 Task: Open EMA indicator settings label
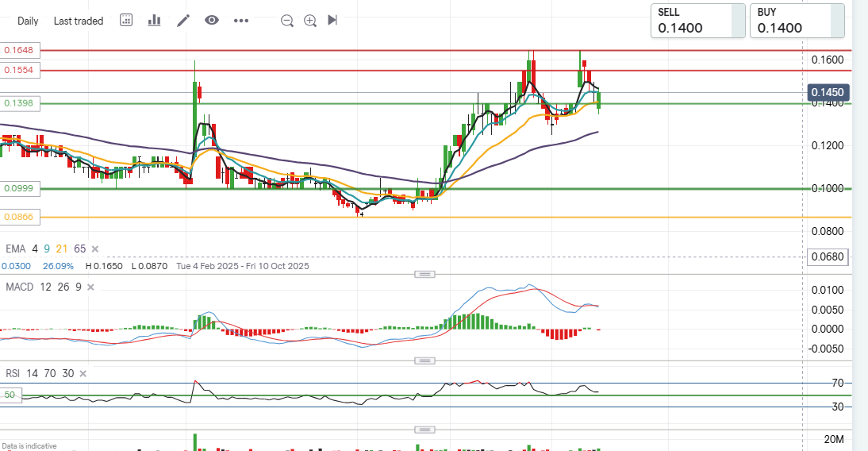click(16, 249)
